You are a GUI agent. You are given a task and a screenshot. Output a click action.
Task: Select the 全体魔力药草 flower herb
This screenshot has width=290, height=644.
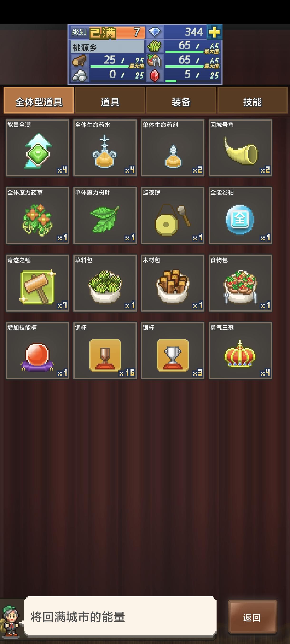tap(38, 216)
